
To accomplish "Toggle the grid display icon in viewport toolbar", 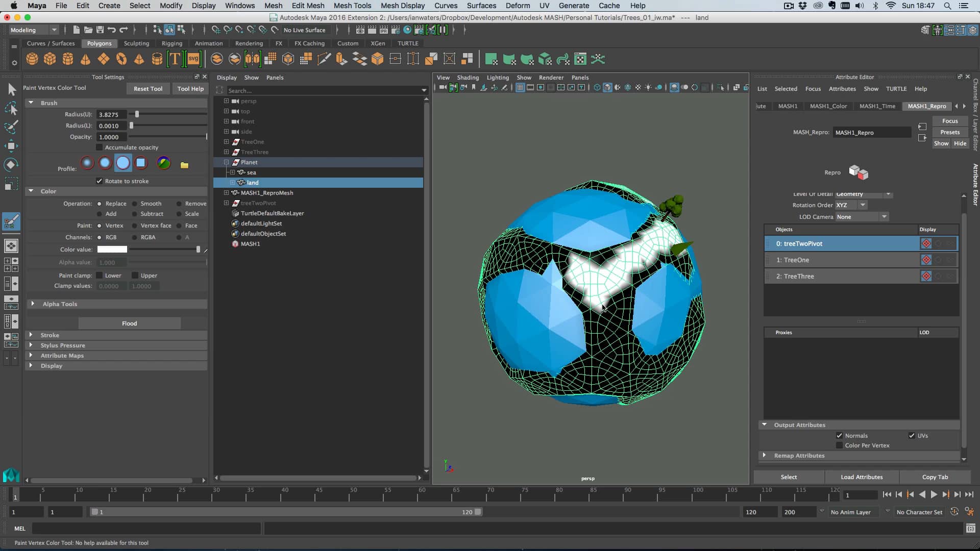I will coord(520,87).
